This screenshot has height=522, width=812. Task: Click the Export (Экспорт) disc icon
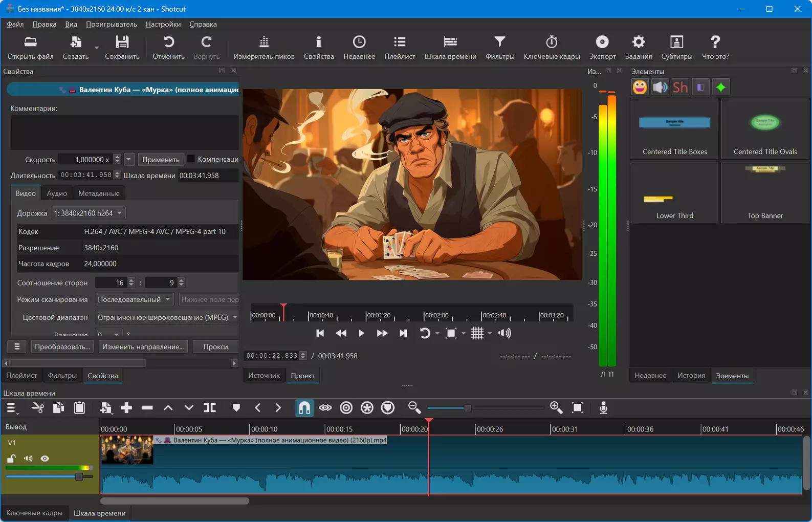[602, 48]
